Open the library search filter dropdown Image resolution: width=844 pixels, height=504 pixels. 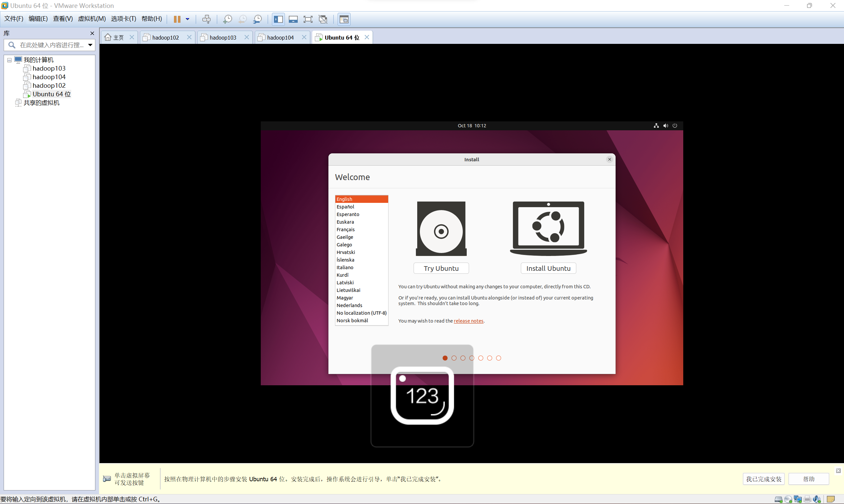click(90, 45)
